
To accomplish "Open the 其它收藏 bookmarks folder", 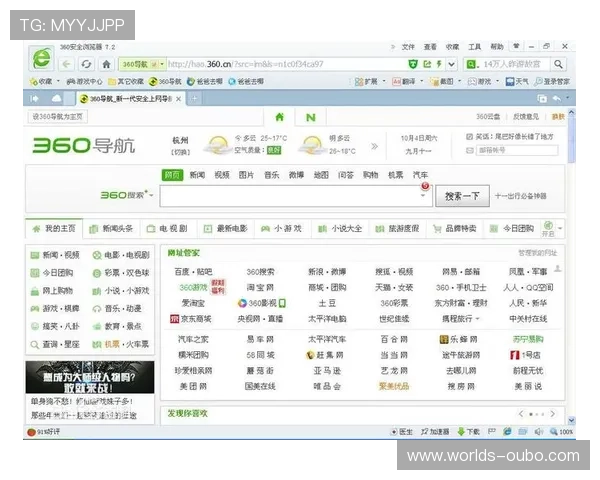I will point(126,82).
